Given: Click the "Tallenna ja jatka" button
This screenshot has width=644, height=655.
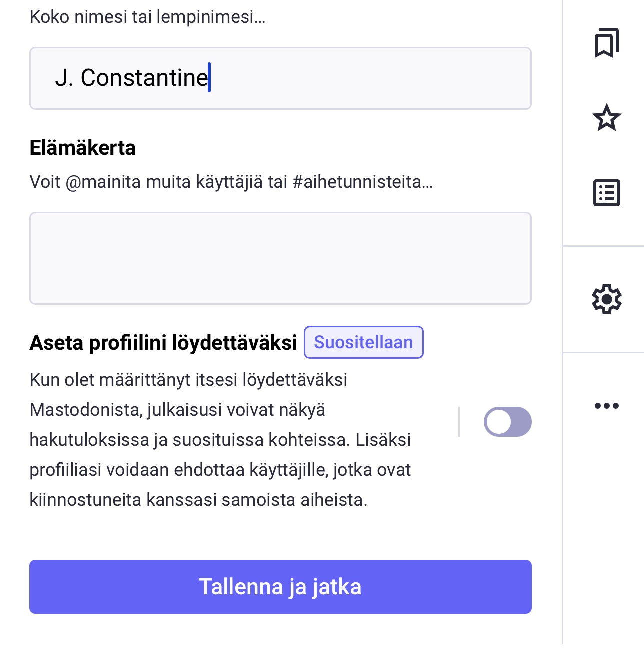Looking at the screenshot, I should (280, 587).
